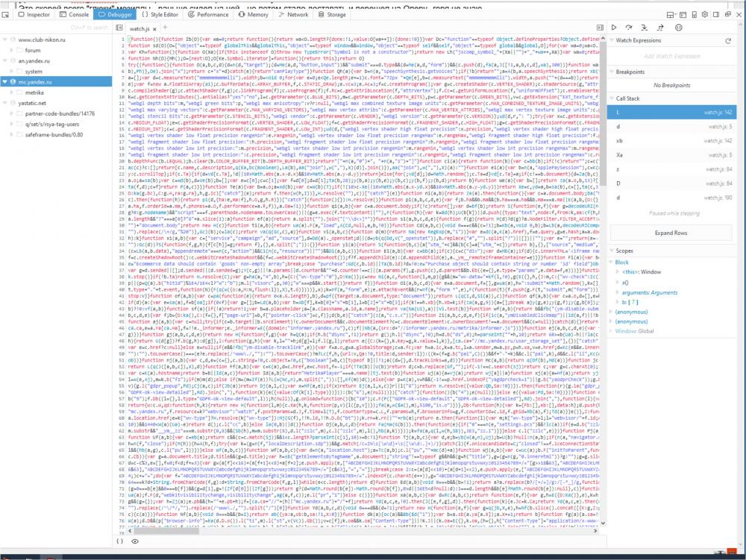Image resolution: width=746 pixels, height=560 pixels.
Task: Collapse the yastatic.net tree node
Action: (x=5, y=103)
